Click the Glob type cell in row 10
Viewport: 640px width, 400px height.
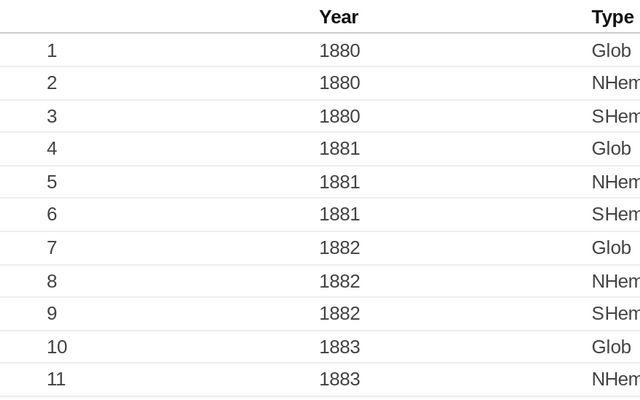611,347
